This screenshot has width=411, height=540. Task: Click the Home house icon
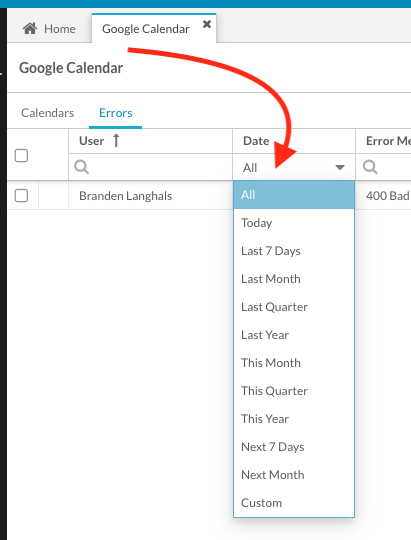(x=30, y=29)
